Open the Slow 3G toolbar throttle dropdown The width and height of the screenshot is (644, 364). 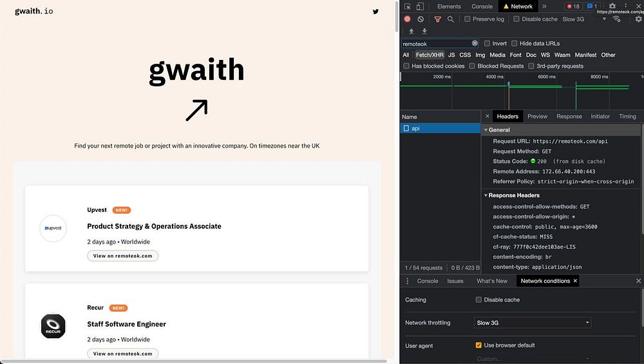[x=584, y=19]
